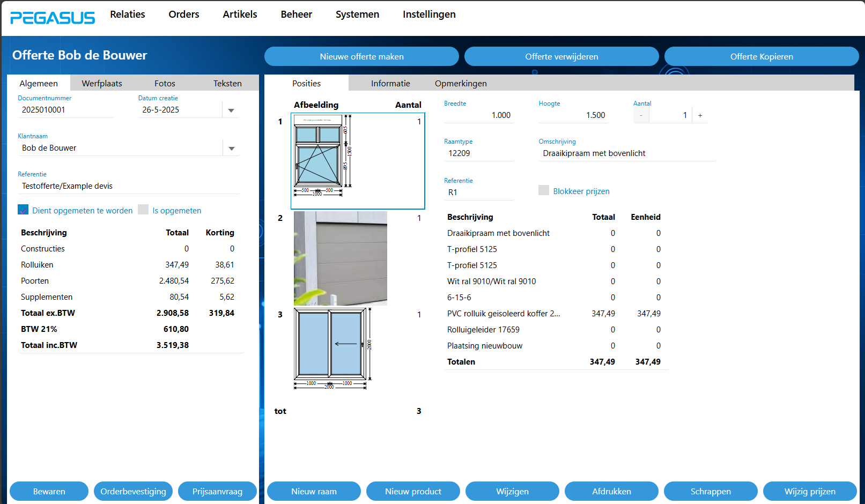Switch to the Opmerkingen tab
865x504 pixels.
pos(461,83)
